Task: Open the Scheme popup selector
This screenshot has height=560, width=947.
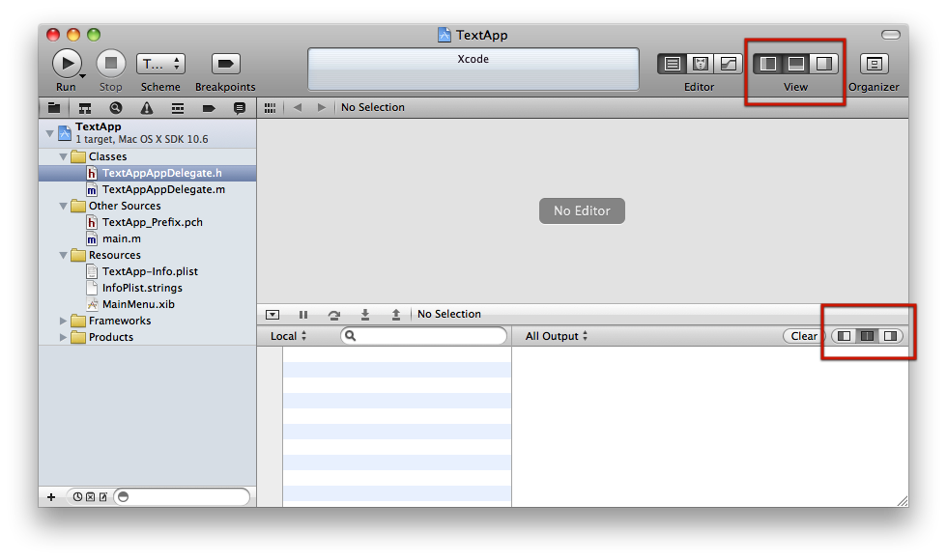Action: click(160, 64)
